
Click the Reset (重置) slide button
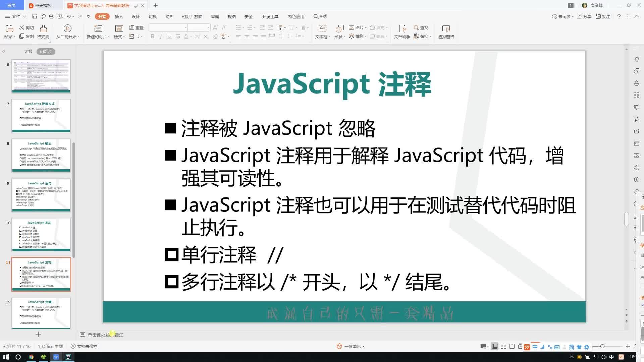point(136,27)
